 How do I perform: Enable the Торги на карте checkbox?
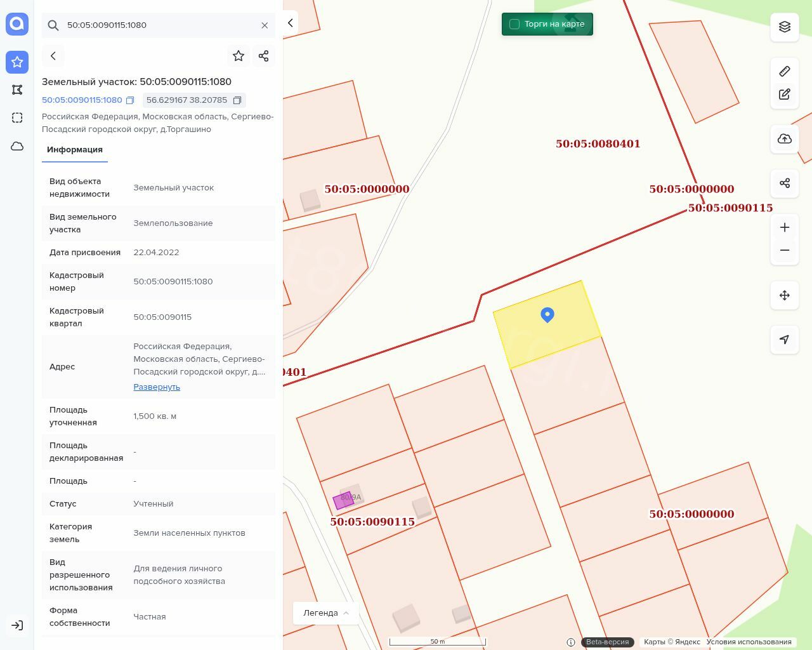click(x=514, y=24)
